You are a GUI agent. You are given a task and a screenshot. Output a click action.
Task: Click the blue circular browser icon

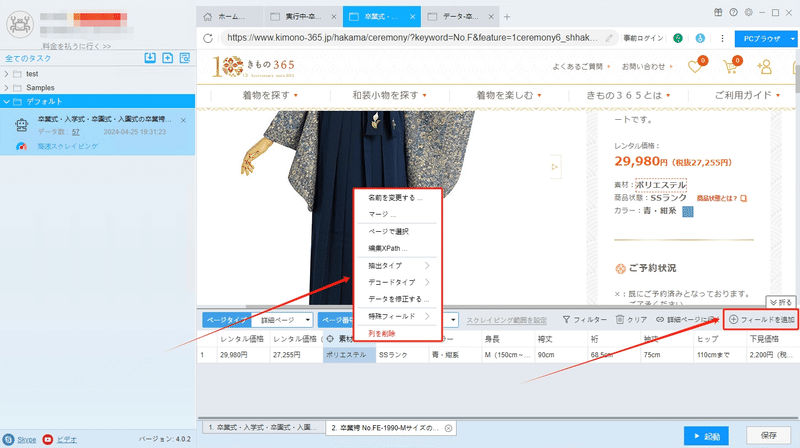click(700, 38)
